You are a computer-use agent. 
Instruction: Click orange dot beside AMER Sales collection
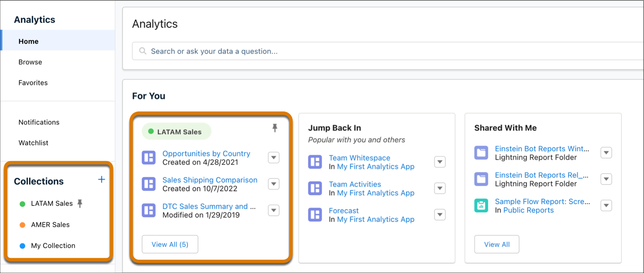23,225
